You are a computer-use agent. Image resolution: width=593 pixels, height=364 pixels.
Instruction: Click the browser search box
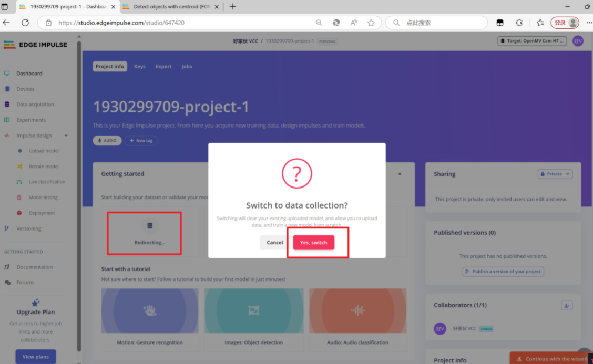tap(436, 23)
